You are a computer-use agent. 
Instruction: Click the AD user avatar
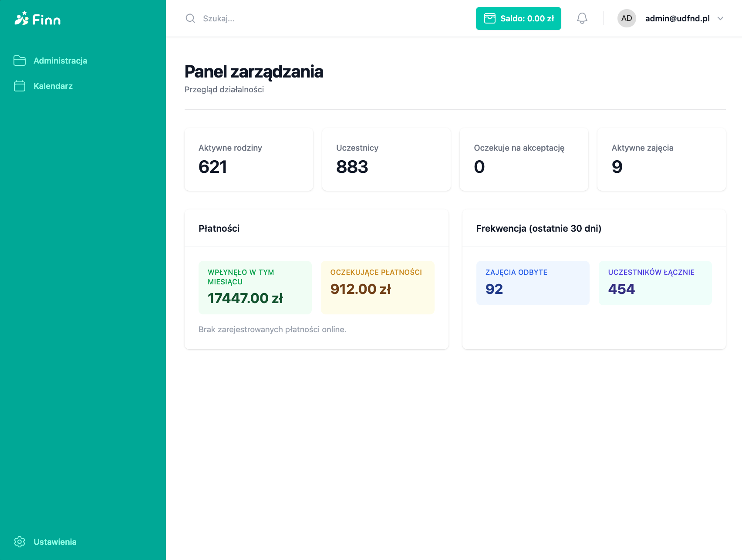click(x=627, y=18)
